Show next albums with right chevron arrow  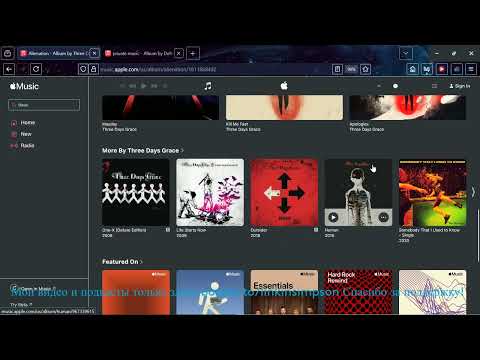coord(473,192)
